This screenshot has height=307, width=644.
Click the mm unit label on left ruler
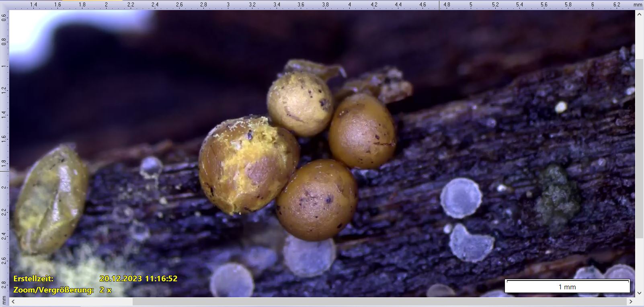coord(4,300)
